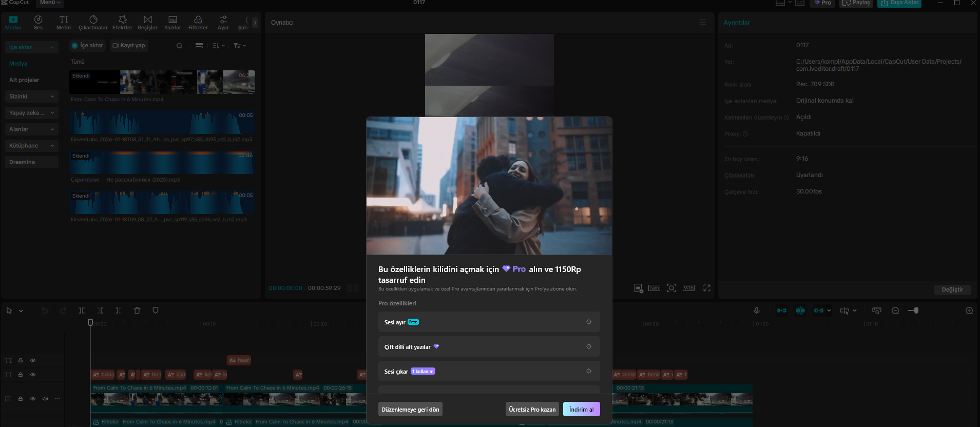Open the media sort dropdown
Image resolution: width=980 pixels, height=427 pixels.
tap(219, 46)
